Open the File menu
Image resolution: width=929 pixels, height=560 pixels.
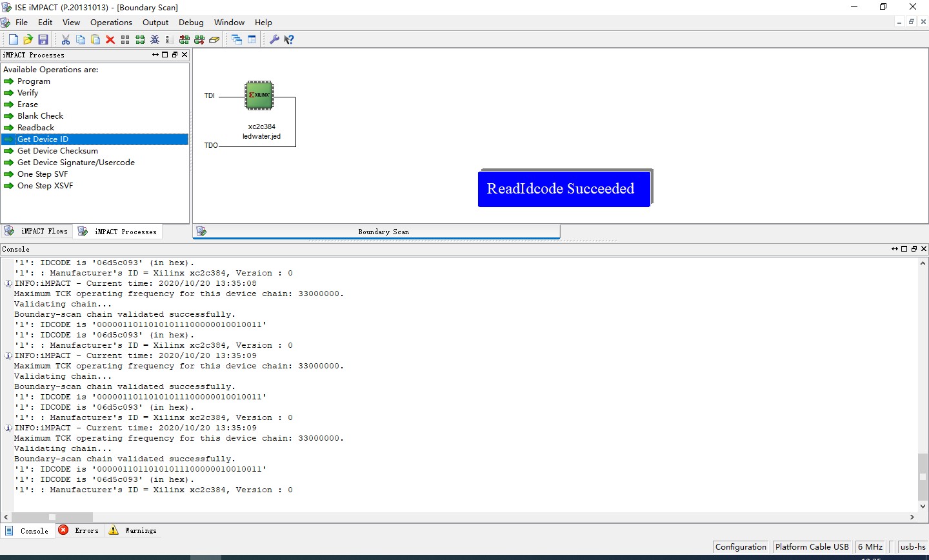[x=21, y=22]
